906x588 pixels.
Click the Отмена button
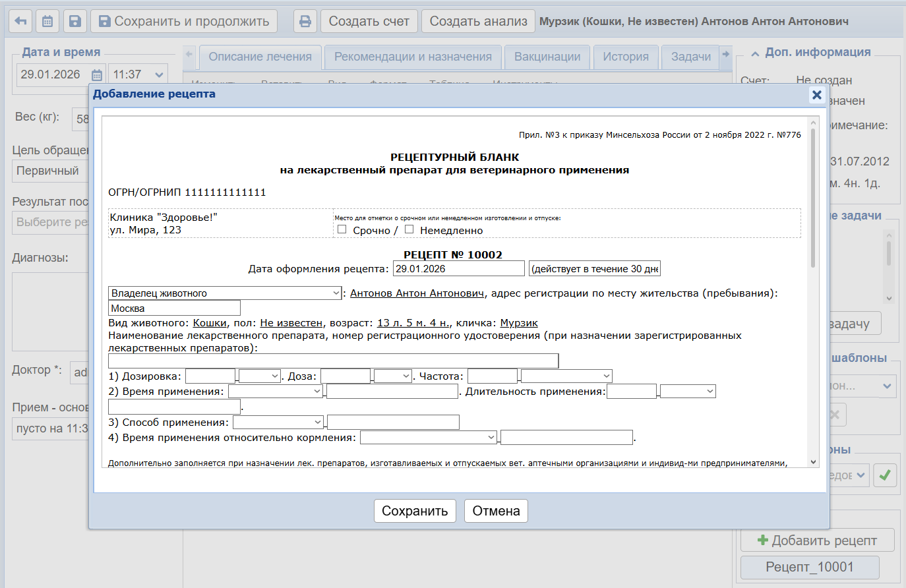point(496,511)
